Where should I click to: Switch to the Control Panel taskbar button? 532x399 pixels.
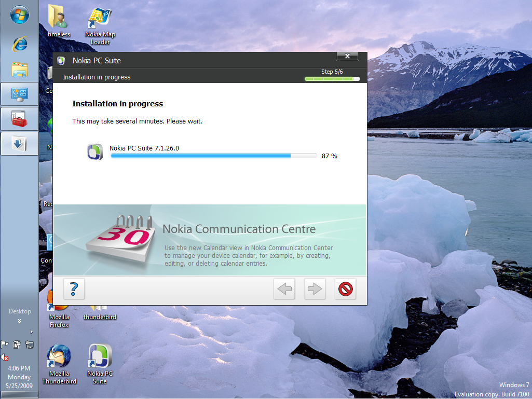pyautogui.click(x=19, y=94)
